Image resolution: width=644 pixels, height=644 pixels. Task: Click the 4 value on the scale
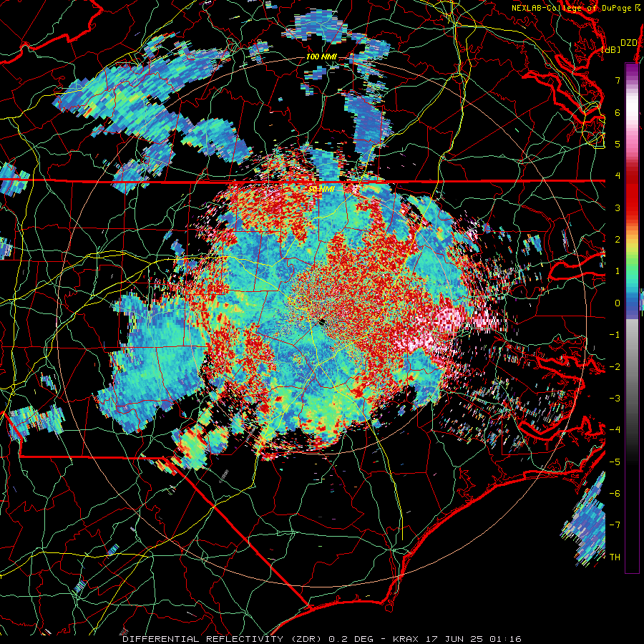(618, 176)
